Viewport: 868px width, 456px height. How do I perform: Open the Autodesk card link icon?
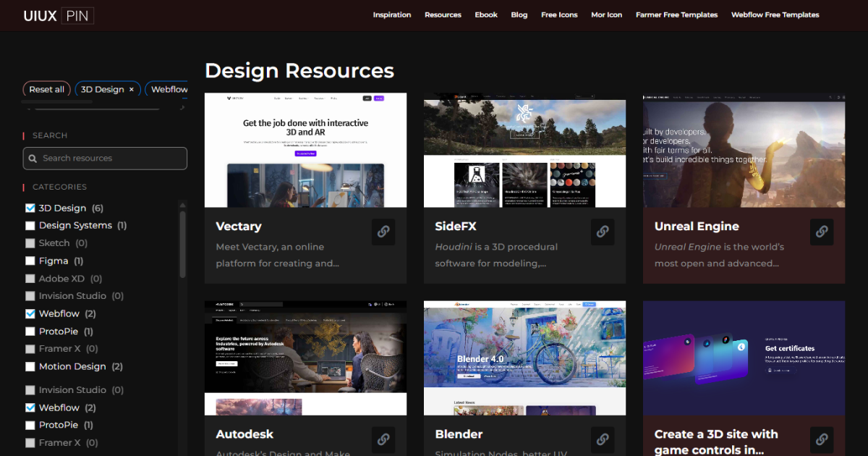383,439
